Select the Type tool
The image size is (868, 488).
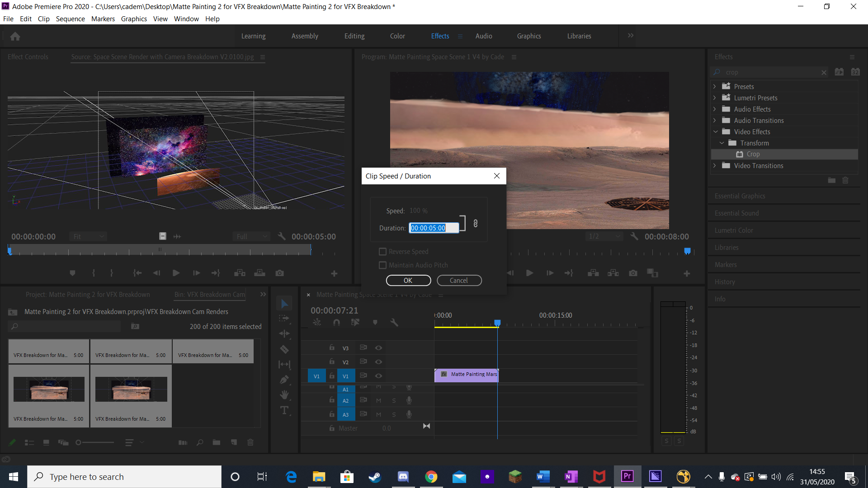click(284, 410)
